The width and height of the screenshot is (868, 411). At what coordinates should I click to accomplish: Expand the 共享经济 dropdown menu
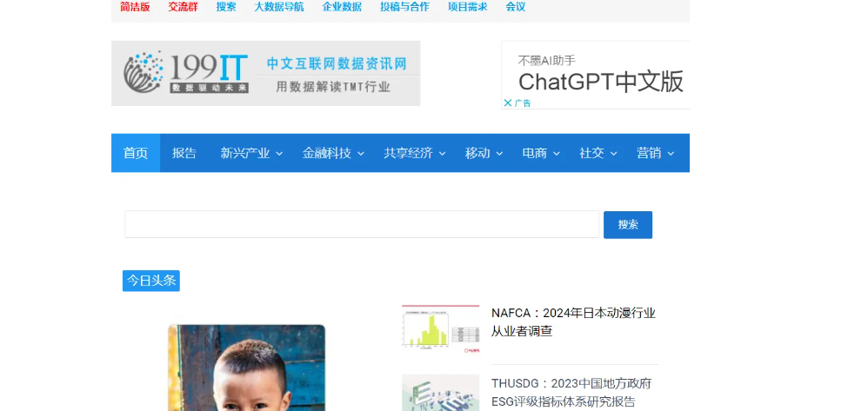tap(415, 153)
